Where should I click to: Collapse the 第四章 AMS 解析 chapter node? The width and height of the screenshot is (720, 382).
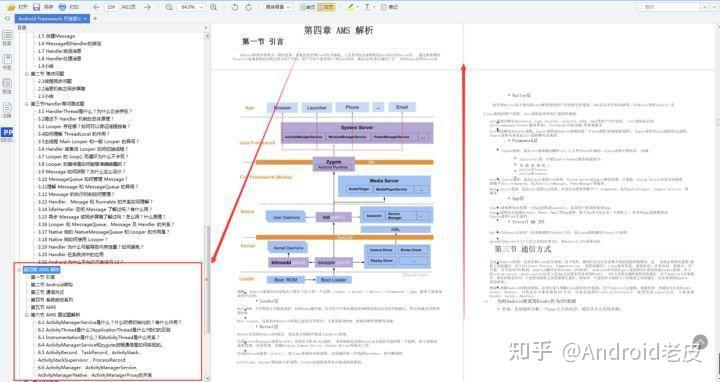click(19, 270)
